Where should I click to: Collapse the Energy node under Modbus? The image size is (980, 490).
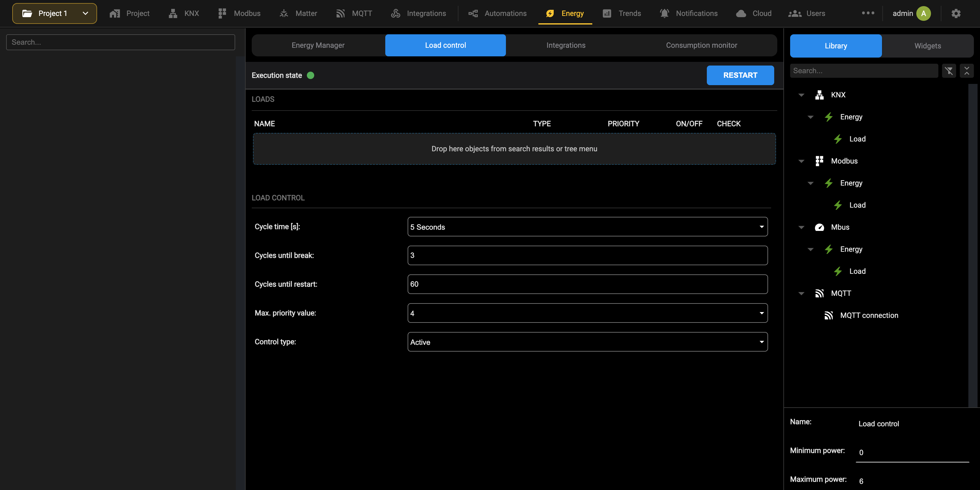pos(810,183)
